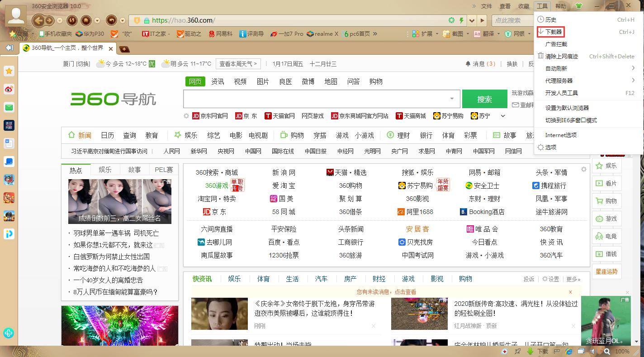Switch kernel via the IE icon in status bar
Image resolution: width=644 pixels, height=357 pixels.
(x=569, y=352)
